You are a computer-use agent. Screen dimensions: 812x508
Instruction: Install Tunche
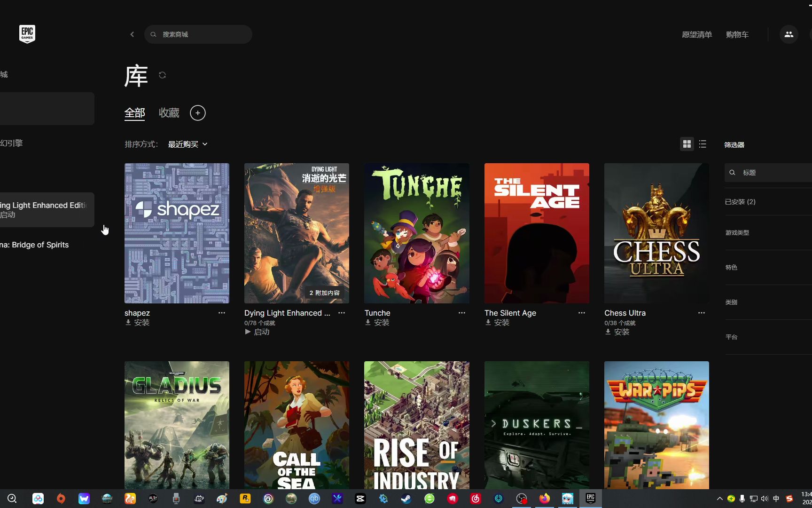(377, 323)
